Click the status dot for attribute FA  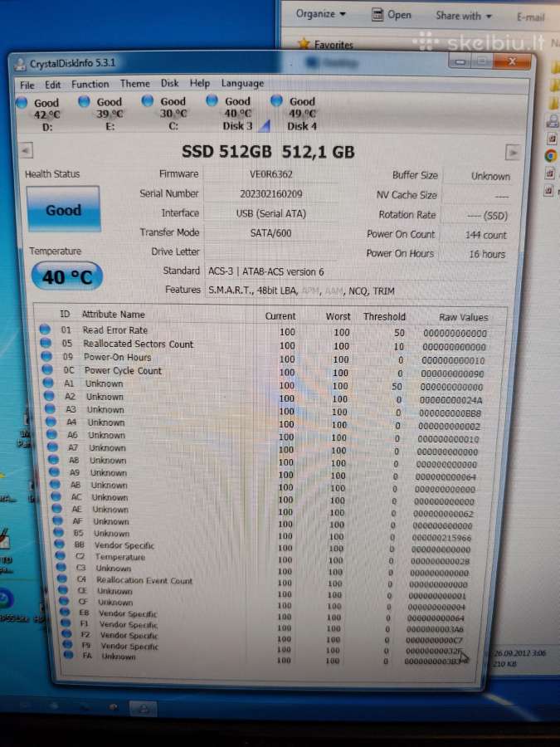[x=69, y=655]
